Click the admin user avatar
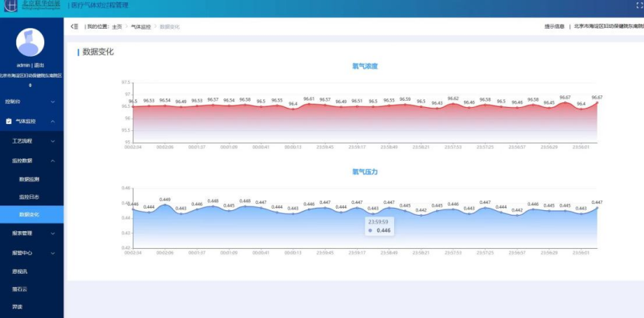Viewport: 644px width, 318px height. pos(30,43)
